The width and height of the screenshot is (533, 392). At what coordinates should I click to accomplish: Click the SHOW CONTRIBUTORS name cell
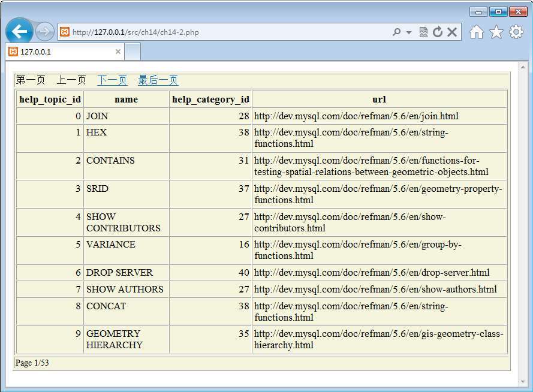click(x=126, y=222)
